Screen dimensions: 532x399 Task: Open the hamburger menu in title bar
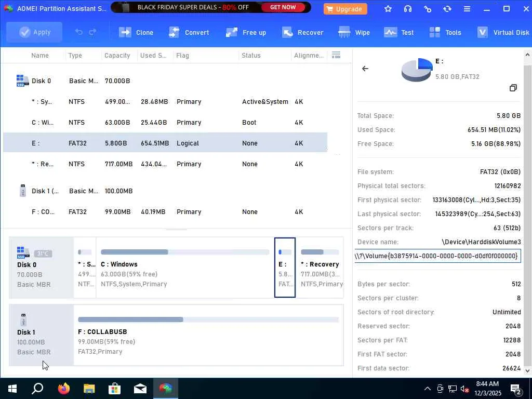(467, 9)
